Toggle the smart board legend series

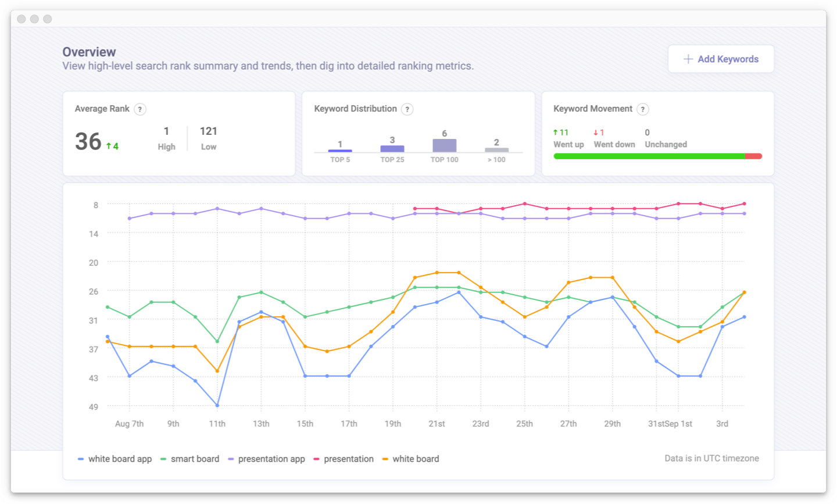click(189, 459)
